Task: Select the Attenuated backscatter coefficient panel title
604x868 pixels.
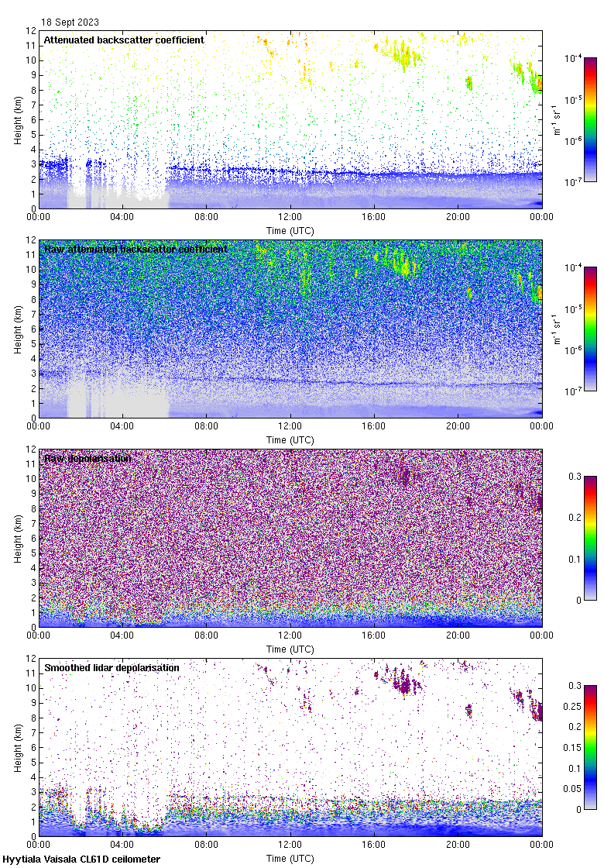Action: 124,40
